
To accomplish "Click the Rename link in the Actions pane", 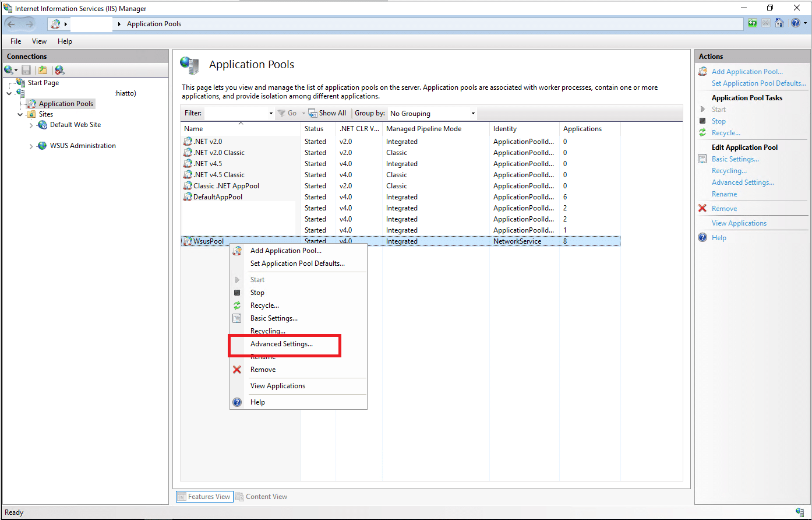I will coord(724,194).
